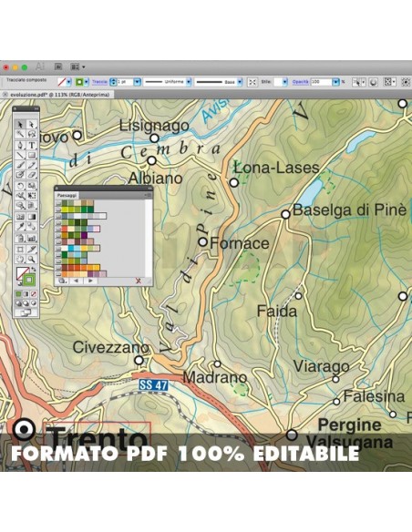The height and width of the screenshot is (532, 412).
Task: Select the Line Segment tool
Action: click(20, 155)
